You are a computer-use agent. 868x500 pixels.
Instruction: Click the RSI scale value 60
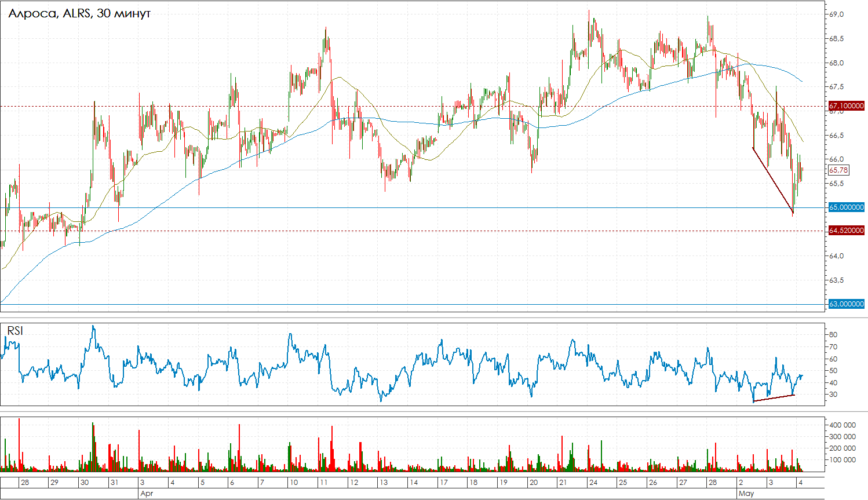[x=833, y=359]
